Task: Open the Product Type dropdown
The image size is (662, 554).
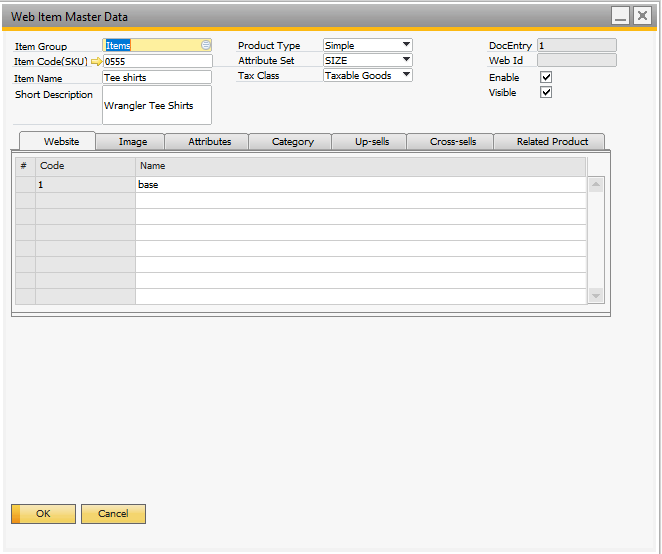Action: pyautogui.click(x=406, y=45)
